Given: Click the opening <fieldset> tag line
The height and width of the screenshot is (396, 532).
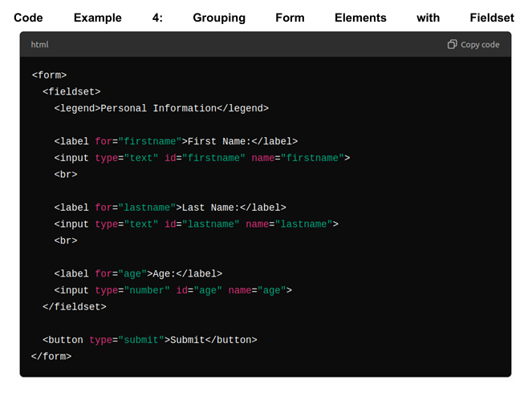Looking at the screenshot, I should (71, 91).
